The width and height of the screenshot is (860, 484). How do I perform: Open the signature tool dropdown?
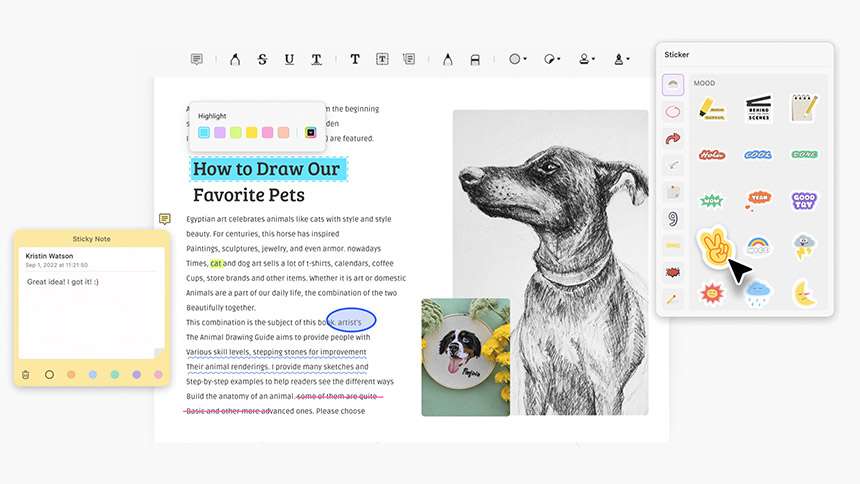point(621,59)
